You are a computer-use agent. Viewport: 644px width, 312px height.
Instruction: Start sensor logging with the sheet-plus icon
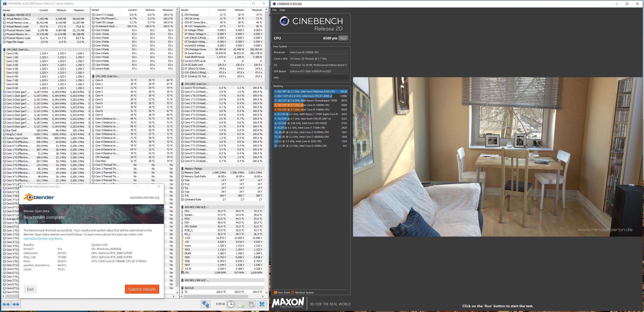[x=241, y=304]
